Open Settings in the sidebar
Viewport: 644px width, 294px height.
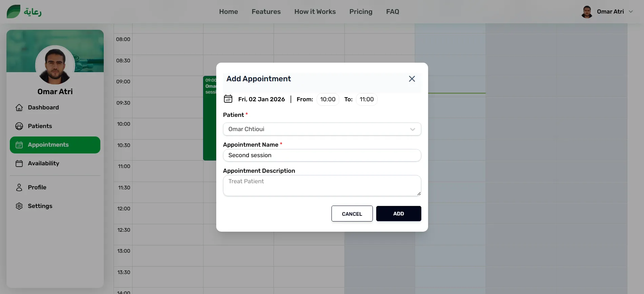tap(55, 206)
